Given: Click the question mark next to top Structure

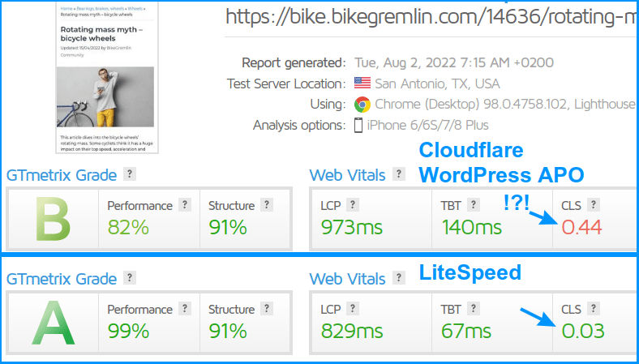Looking at the screenshot, I should [267, 204].
